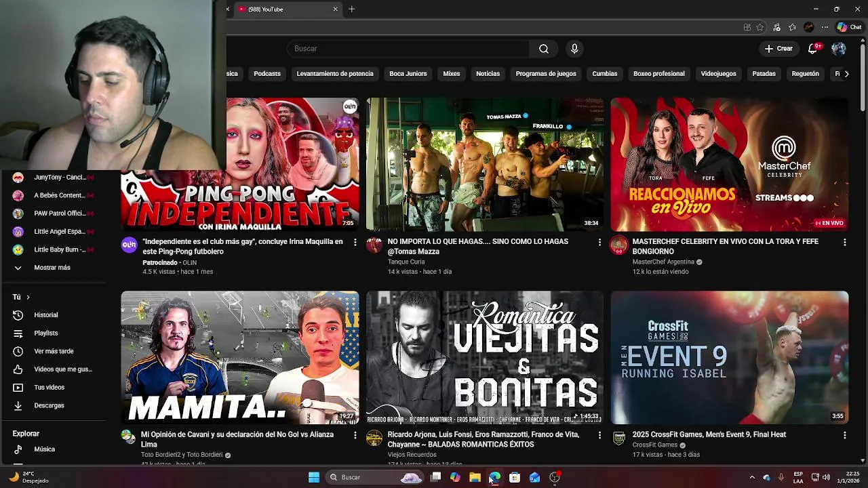Click the YouTube search magnifier button

click(544, 49)
